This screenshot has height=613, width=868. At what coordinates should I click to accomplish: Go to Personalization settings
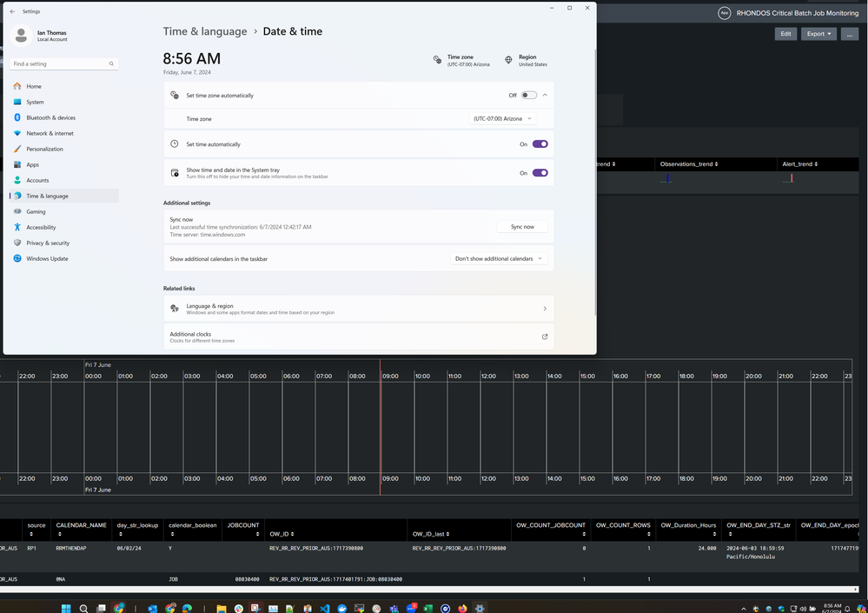click(x=44, y=149)
